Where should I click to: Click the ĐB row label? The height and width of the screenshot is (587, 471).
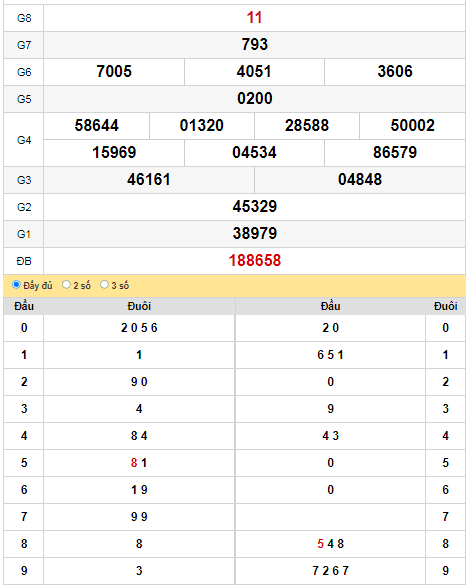tap(24, 261)
